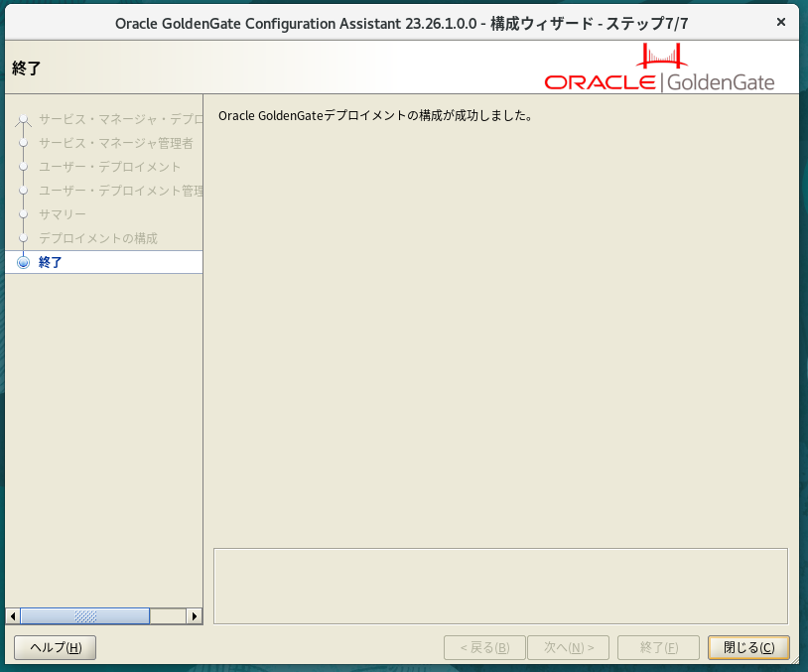This screenshot has width=808, height=672.
Task: Click the 次へ(N) > button
Action: pyautogui.click(x=569, y=647)
